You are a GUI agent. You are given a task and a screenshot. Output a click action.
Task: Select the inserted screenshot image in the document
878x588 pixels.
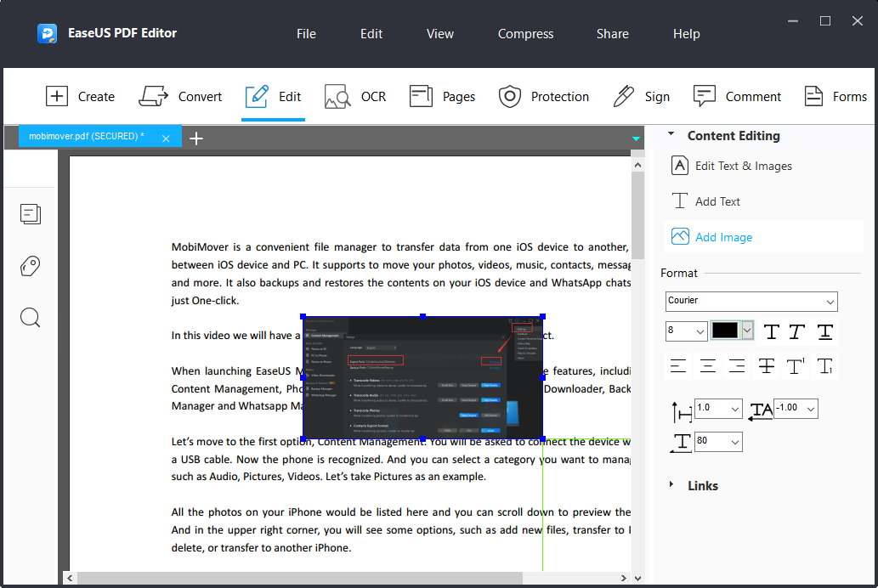click(422, 378)
